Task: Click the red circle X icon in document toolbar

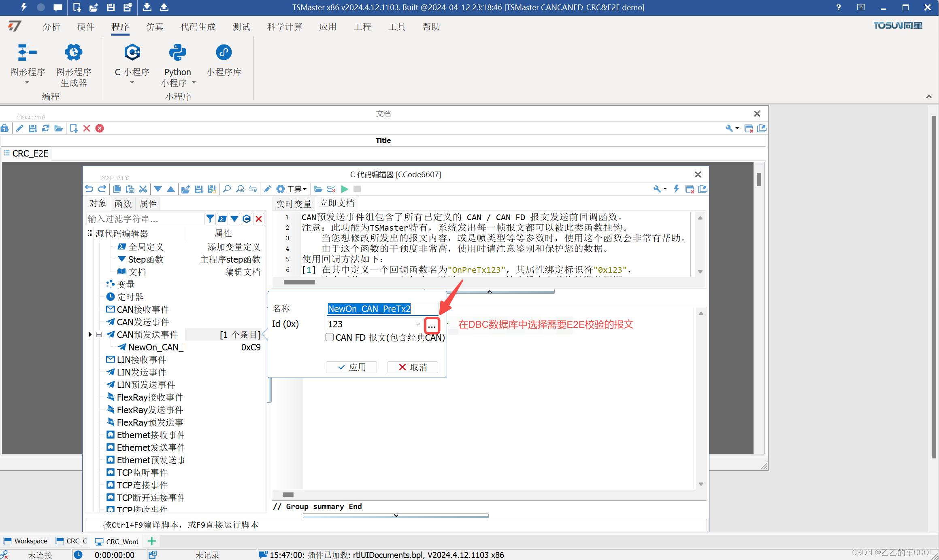Action: click(100, 128)
